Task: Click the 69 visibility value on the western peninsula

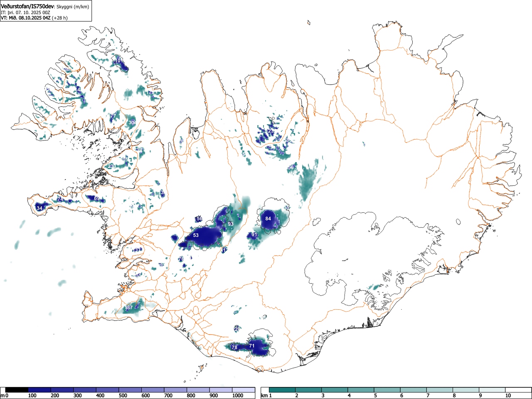Action: (96, 199)
